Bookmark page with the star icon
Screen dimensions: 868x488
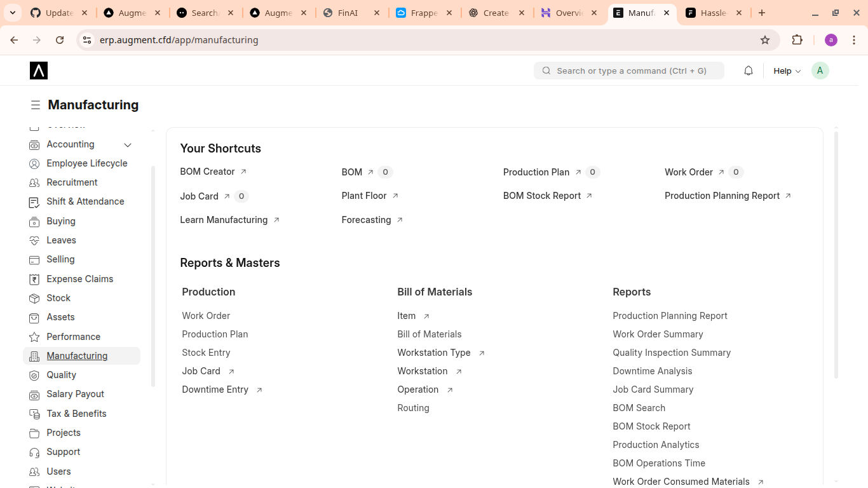click(x=765, y=40)
